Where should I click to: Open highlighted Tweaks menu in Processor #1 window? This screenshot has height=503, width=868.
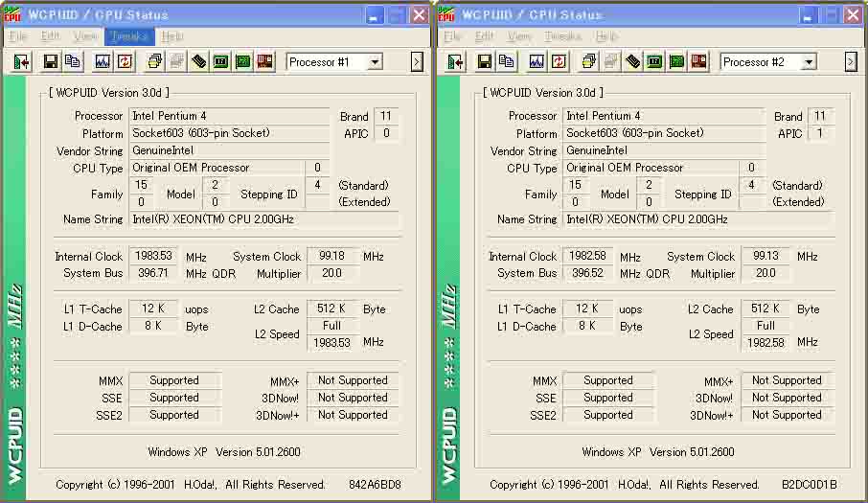pos(129,36)
